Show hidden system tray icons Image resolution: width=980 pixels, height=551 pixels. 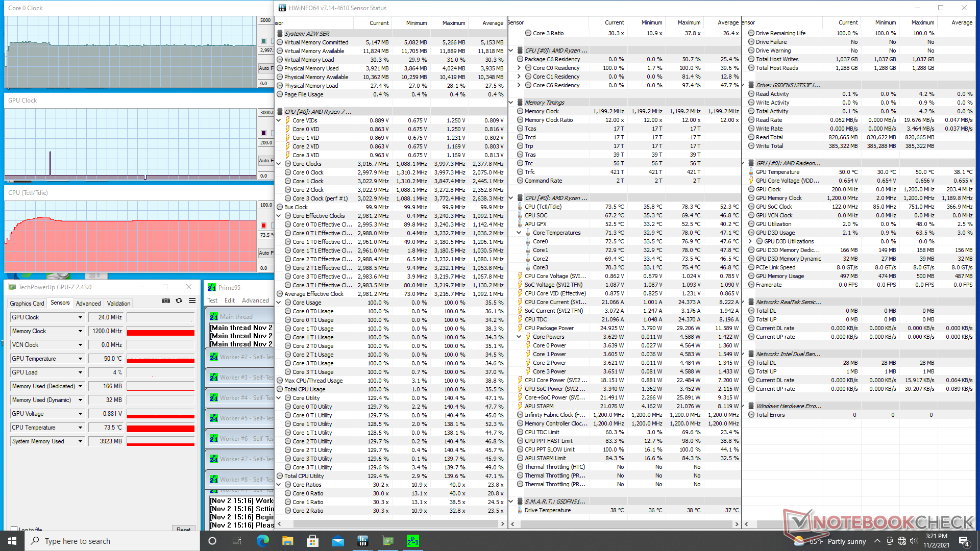[877, 541]
